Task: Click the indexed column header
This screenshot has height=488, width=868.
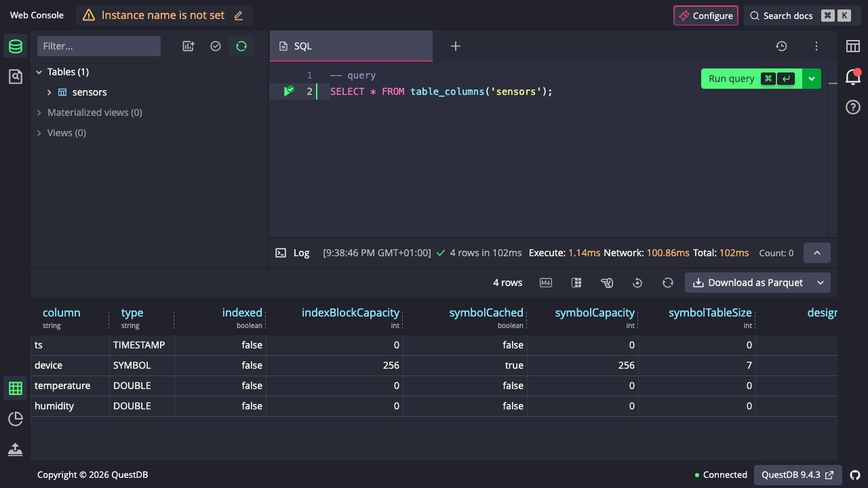Action: (242, 312)
